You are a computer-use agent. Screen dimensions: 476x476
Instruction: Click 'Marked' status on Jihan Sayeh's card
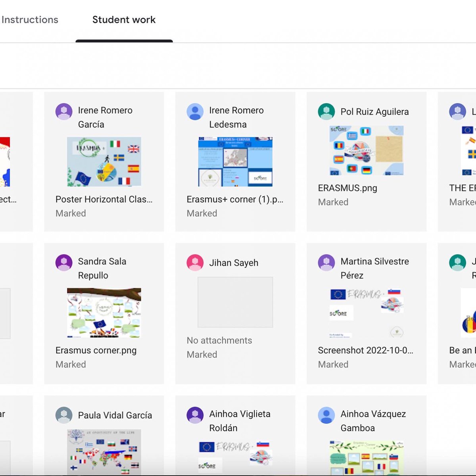coord(202,355)
